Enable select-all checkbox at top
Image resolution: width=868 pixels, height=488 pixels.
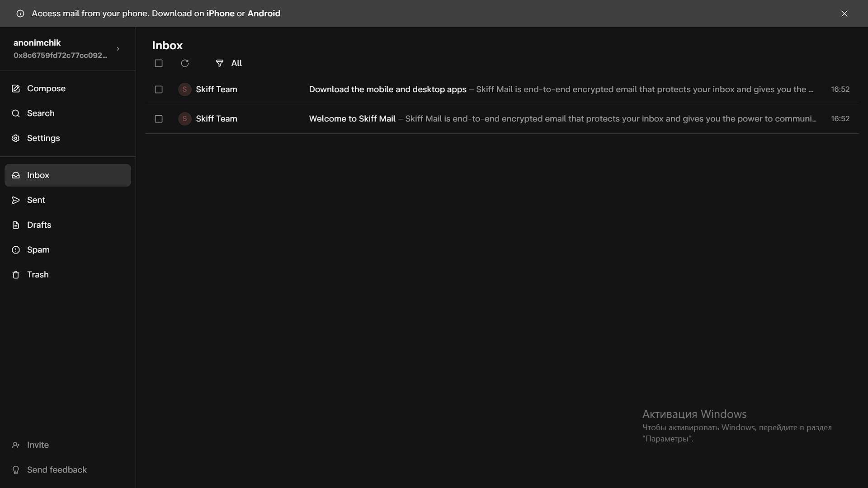[x=159, y=63]
